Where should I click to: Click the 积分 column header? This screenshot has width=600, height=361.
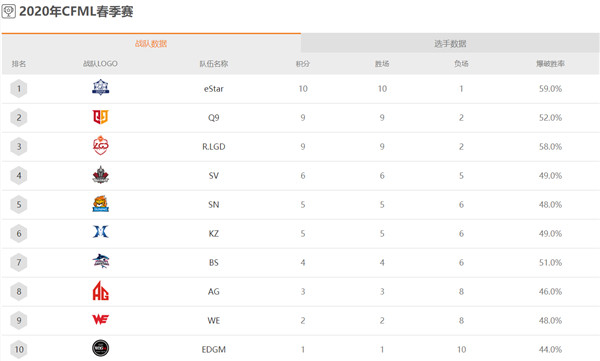(x=303, y=64)
